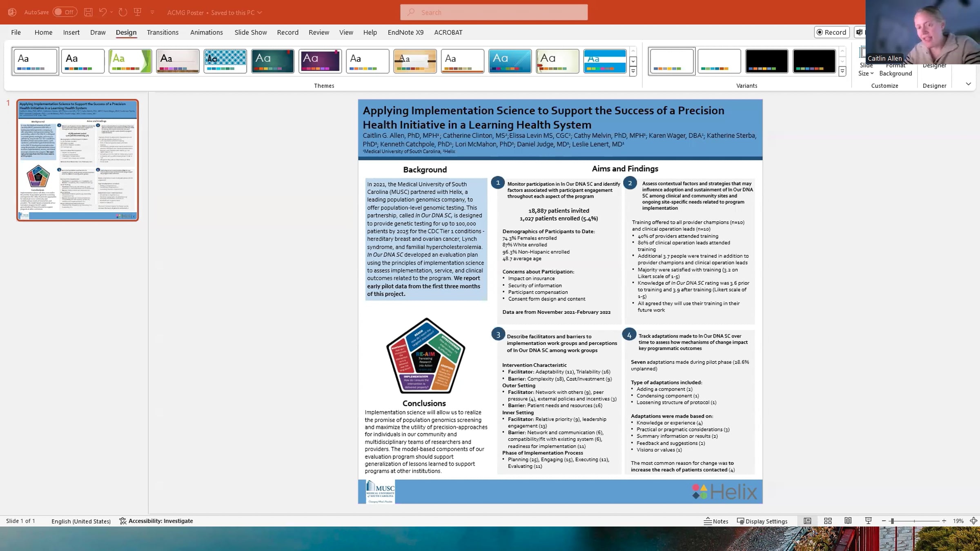Viewport: 980px width, 551px height.
Task: Open Reading View
Action: pyautogui.click(x=848, y=521)
